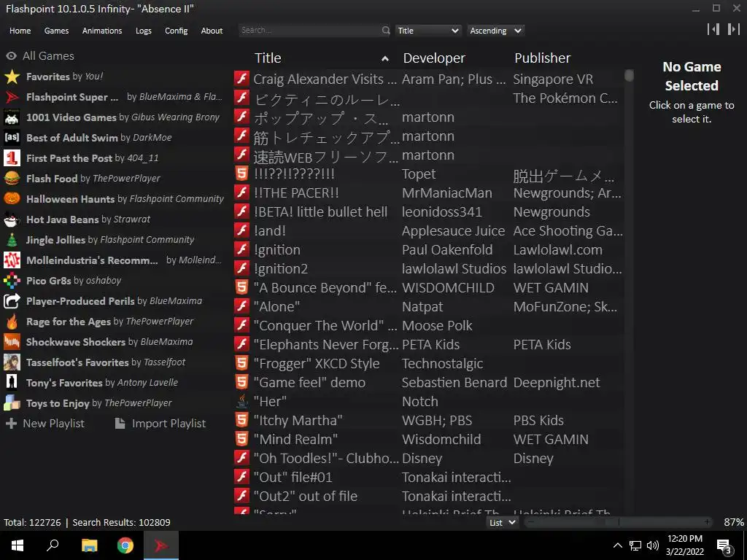Open the Ascending sort order dropdown

pos(495,31)
